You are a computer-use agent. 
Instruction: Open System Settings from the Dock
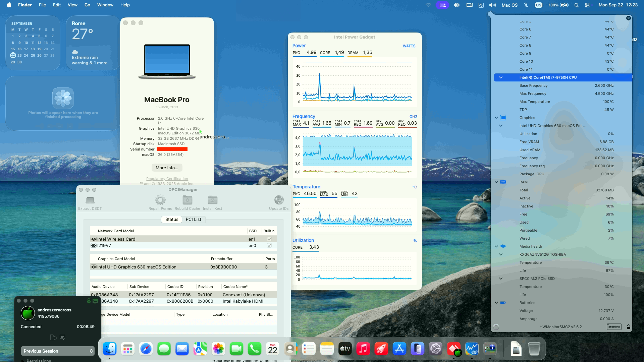[435, 349]
